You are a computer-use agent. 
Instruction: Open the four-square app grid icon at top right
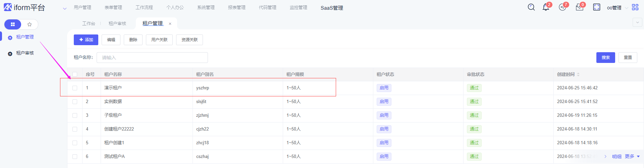click(x=635, y=7)
